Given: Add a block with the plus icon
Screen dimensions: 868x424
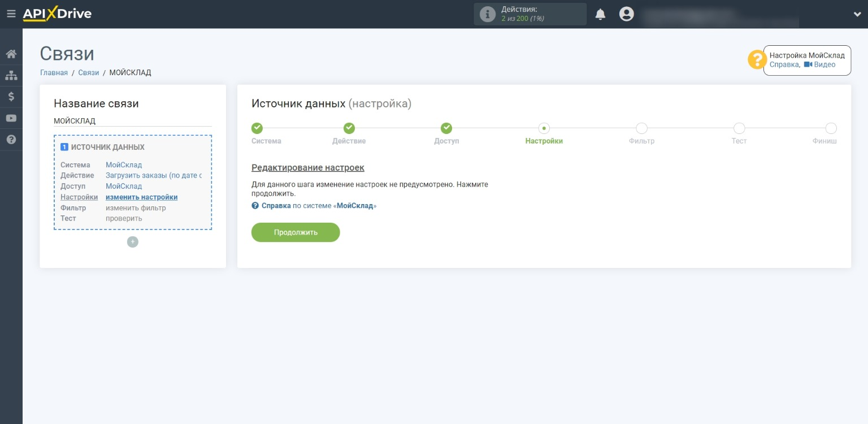Looking at the screenshot, I should pos(133,242).
